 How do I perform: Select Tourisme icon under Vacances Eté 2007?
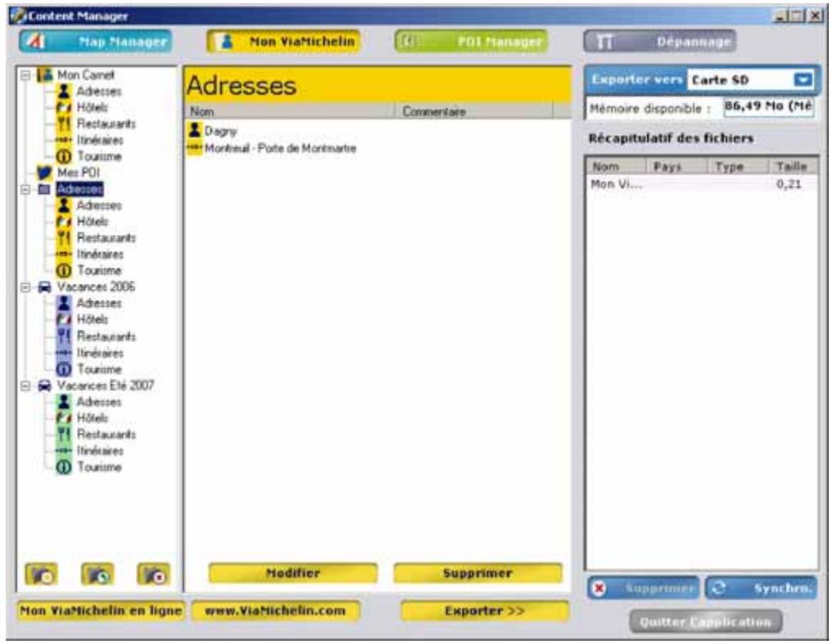pos(64,468)
